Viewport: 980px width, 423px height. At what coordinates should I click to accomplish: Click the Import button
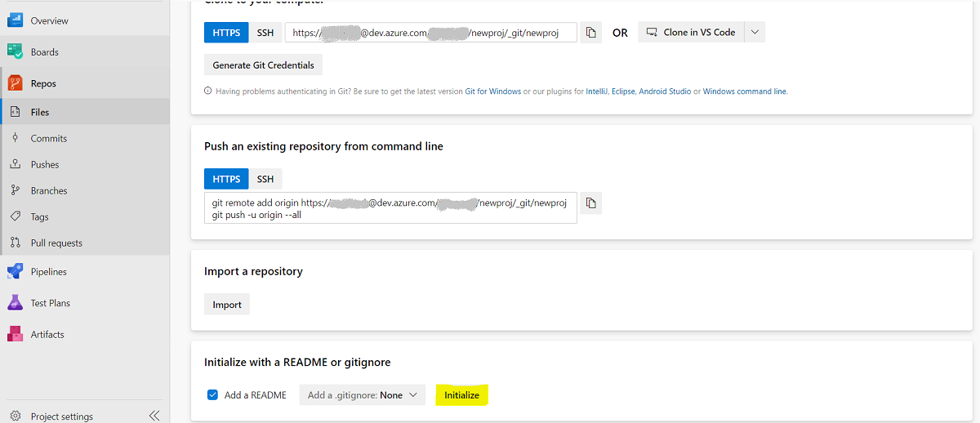point(227,305)
